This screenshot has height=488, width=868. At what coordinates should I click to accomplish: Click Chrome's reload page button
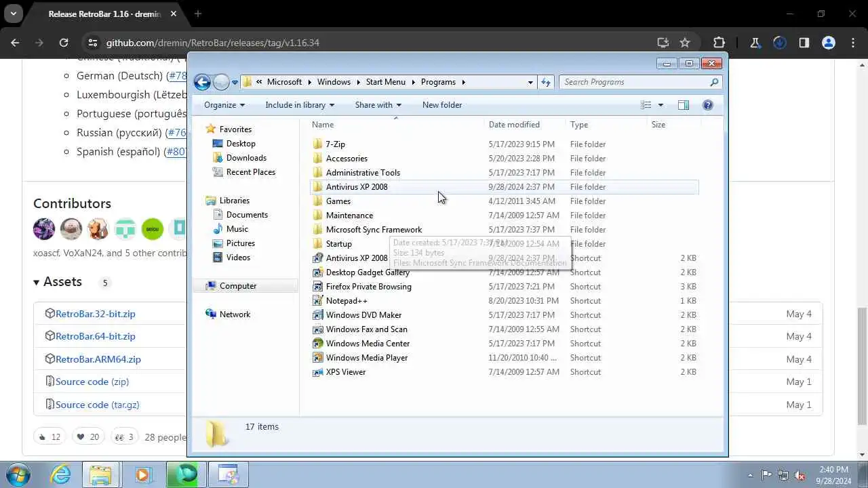coord(63,43)
